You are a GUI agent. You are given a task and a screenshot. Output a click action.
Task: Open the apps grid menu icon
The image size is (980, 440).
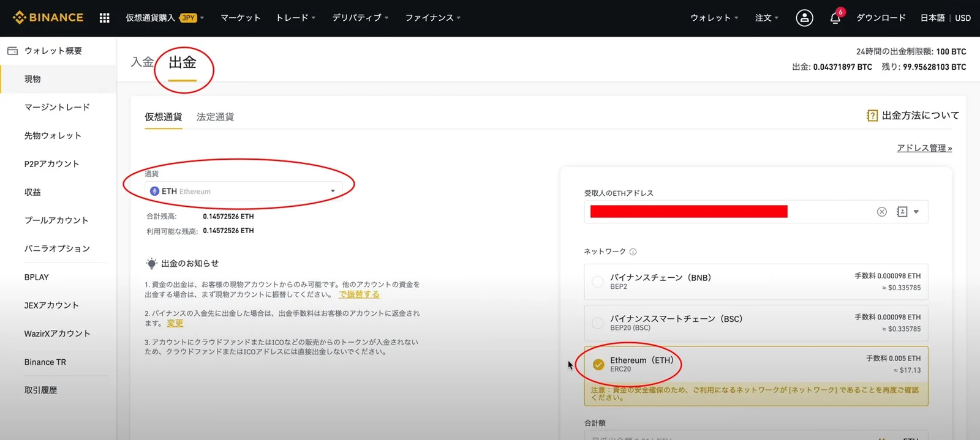pos(104,18)
